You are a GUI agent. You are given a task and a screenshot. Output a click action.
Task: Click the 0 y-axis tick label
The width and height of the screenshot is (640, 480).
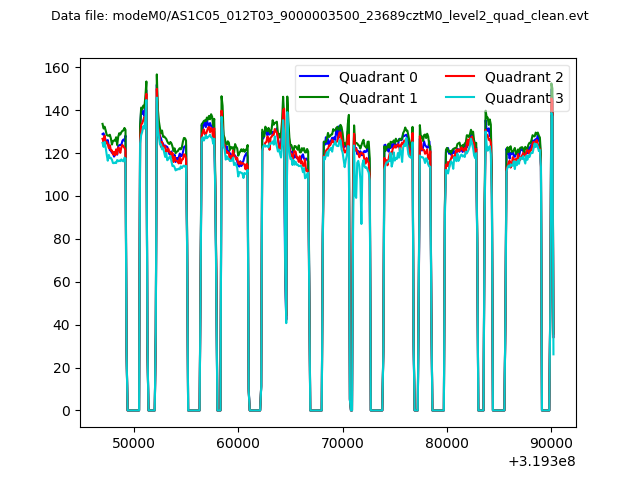[x=67, y=411]
